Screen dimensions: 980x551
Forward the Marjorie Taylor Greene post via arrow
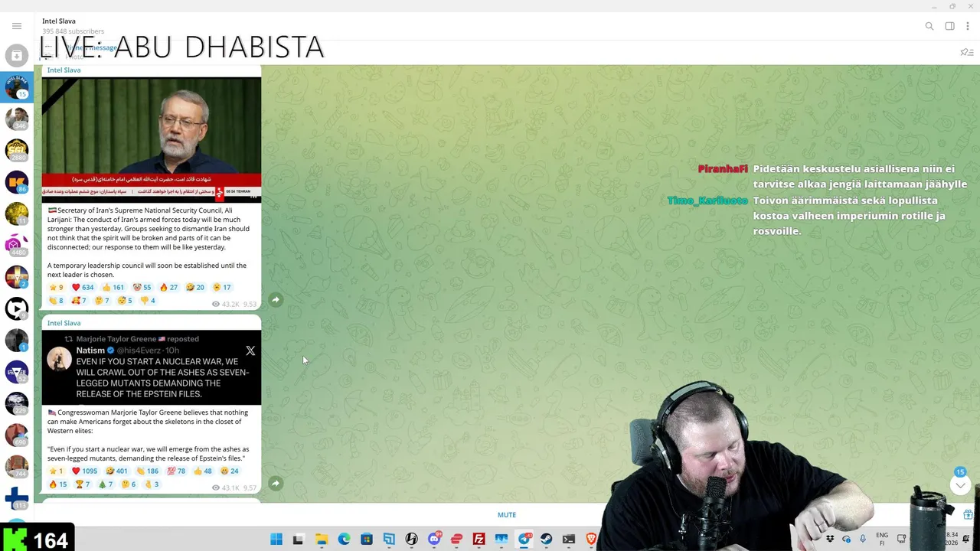click(x=276, y=484)
